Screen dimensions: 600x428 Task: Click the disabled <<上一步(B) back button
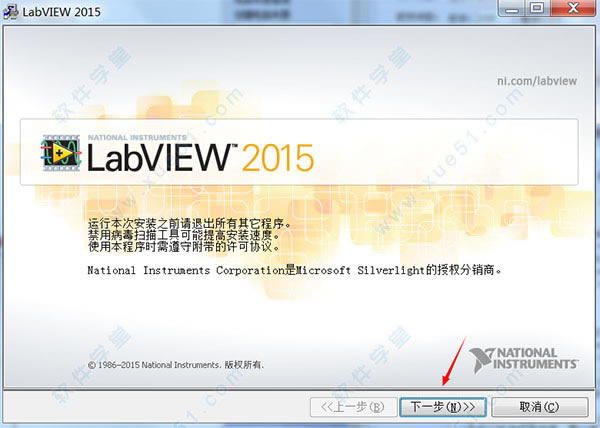tap(353, 407)
